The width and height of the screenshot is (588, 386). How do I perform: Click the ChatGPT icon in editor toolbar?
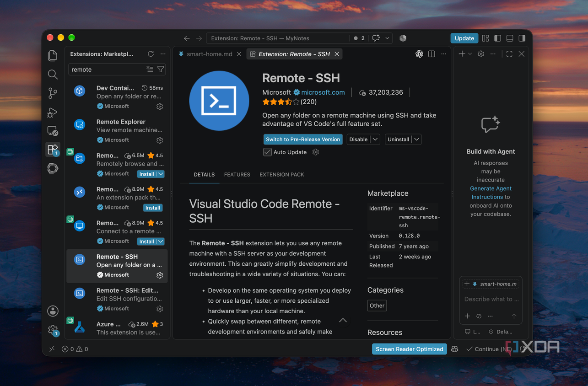pos(419,54)
